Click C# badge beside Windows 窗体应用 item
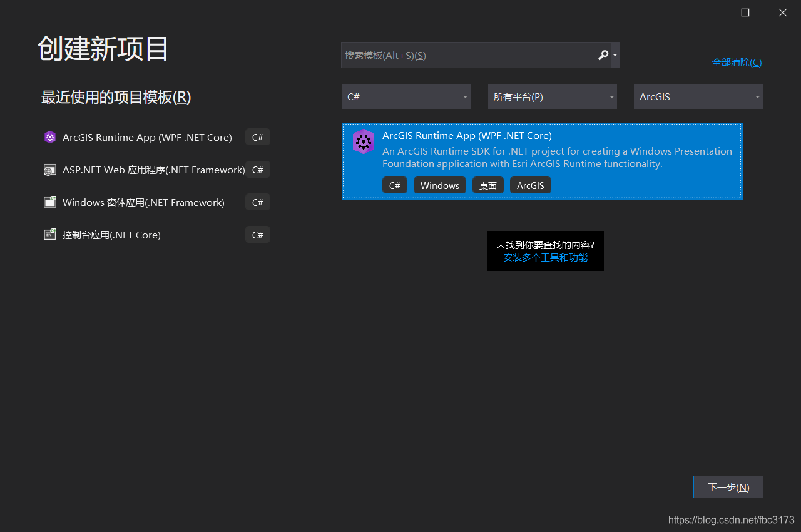Image resolution: width=801 pixels, height=532 pixels. [258, 202]
